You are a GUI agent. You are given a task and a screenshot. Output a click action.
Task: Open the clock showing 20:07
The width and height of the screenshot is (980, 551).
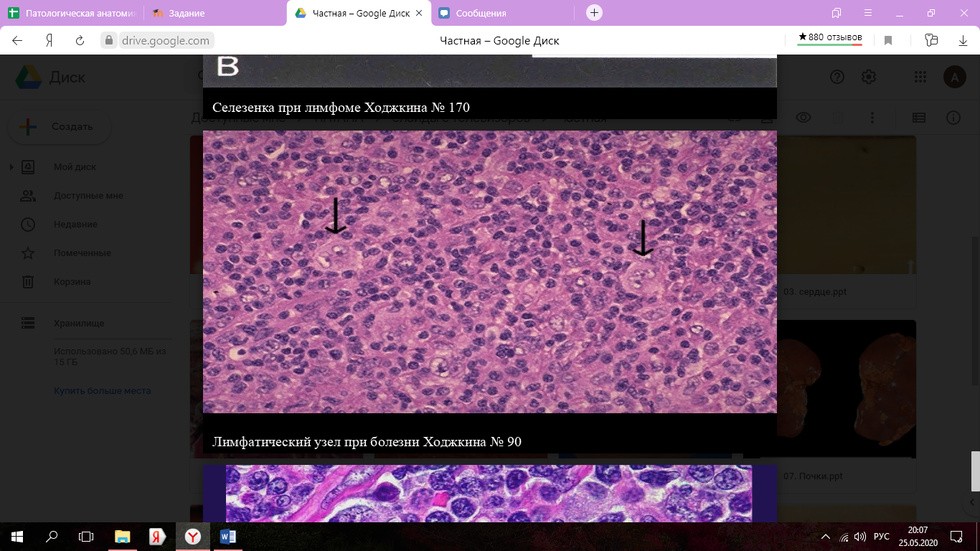point(918,536)
